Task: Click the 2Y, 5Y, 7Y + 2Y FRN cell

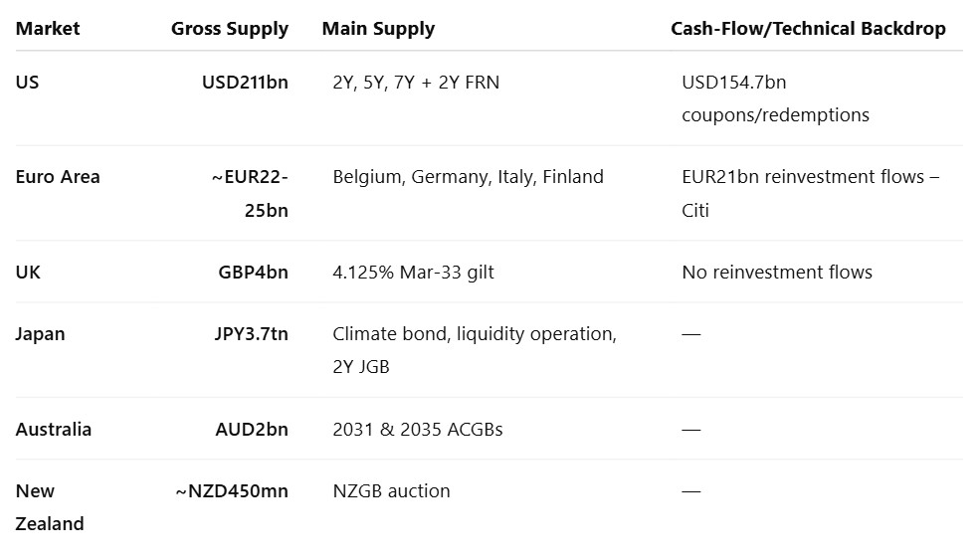Action: point(416,83)
